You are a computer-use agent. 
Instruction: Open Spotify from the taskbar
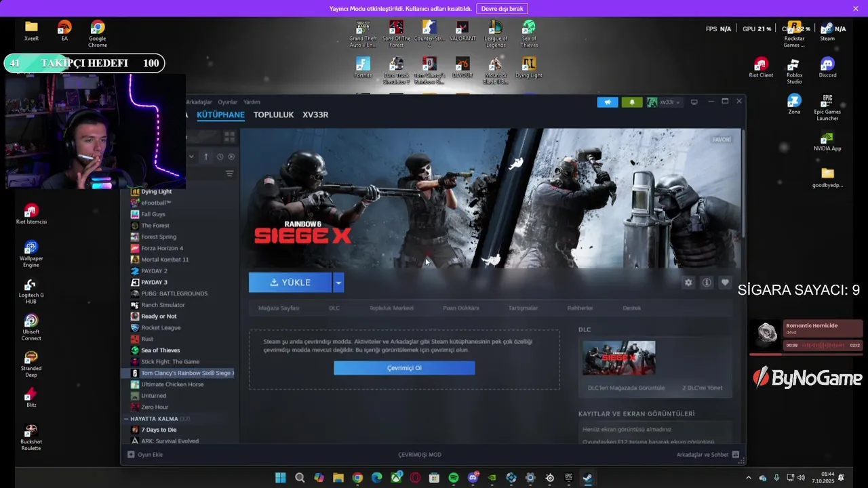(454, 478)
